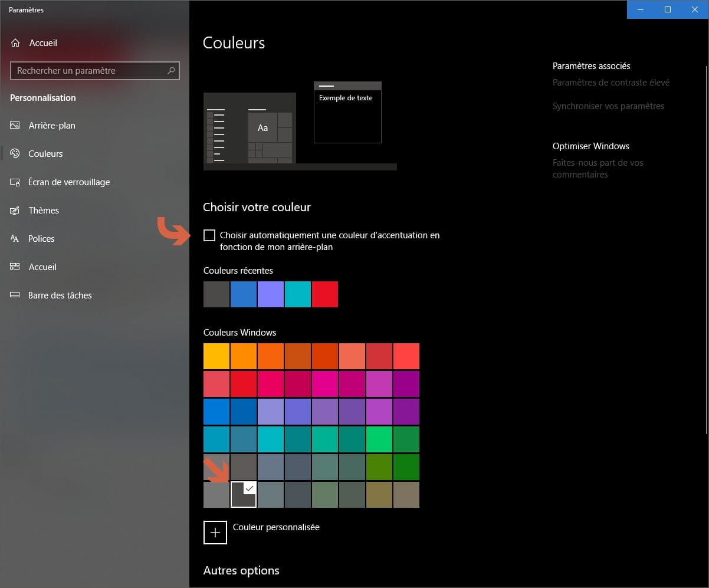Open Paramètres de contraste élevé link
Viewport: 709px width, 588px height.
point(611,83)
